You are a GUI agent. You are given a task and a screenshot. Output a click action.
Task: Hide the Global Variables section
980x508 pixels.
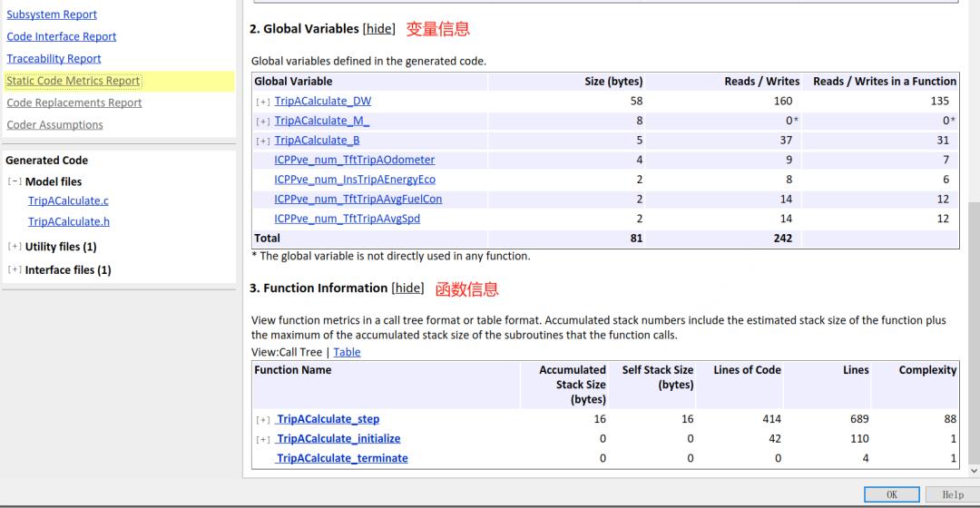(378, 29)
